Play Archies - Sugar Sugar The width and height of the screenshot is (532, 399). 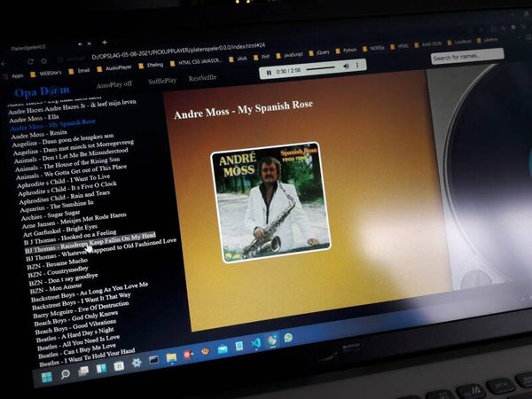click(x=51, y=215)
